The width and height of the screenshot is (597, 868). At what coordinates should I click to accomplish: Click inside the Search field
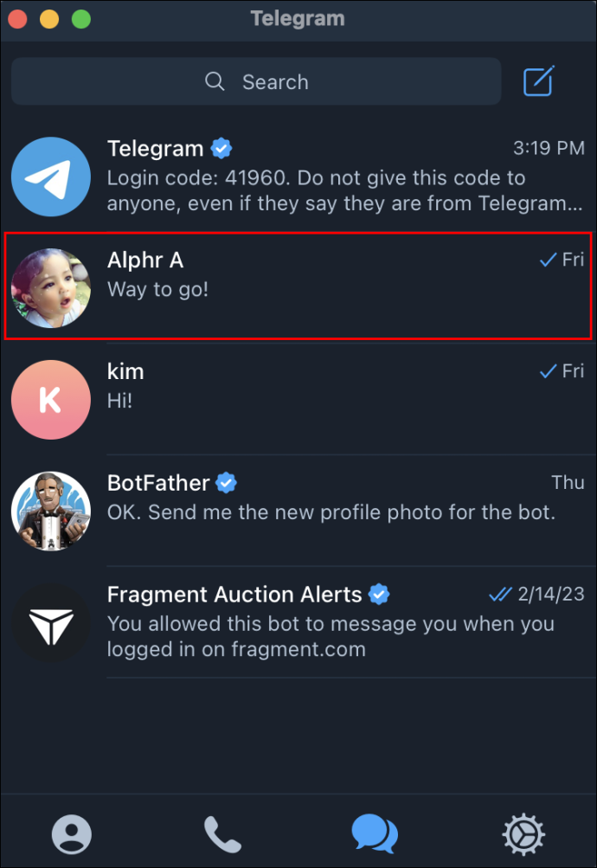point(256,81)
